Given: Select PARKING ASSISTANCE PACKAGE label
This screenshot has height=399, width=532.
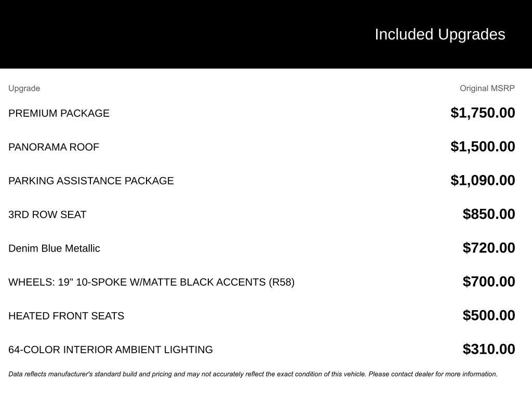Looking at the screenshot, I should [x=91, y=181].
